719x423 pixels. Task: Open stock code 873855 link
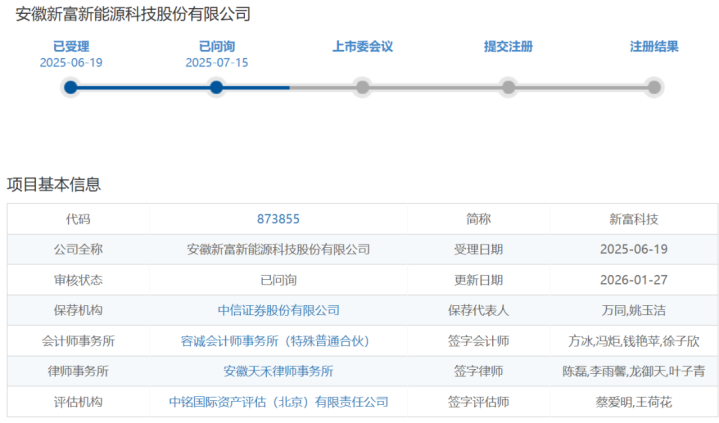pyautogui.click(x=278, y=219)
